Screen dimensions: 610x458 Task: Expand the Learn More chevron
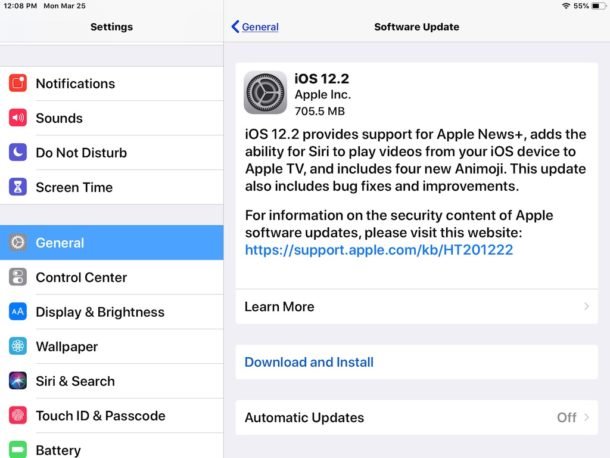[x=586, y=307]
